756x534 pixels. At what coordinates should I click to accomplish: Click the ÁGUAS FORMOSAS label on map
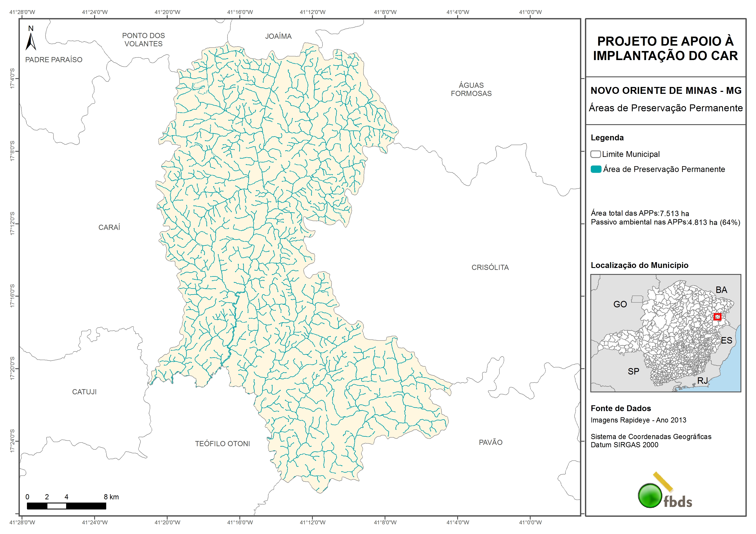[471, 89]
